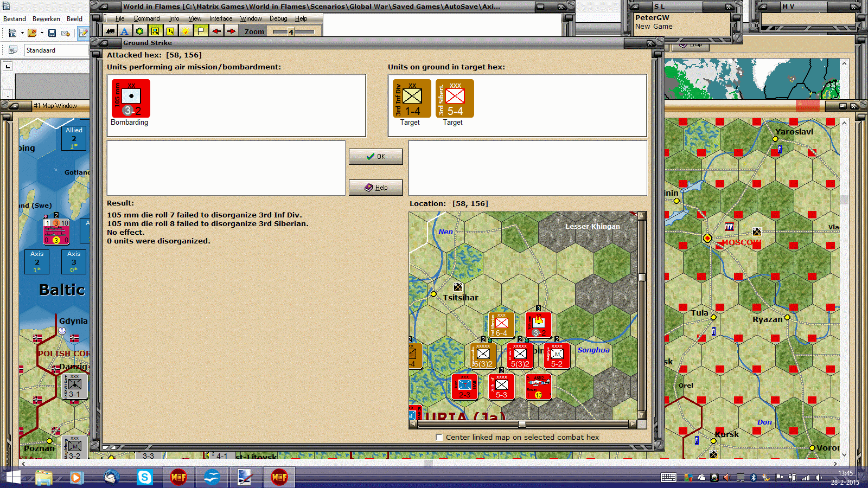
Task: Click the linked map vertical scrollbar thumb
Action: tap(642, 277)
